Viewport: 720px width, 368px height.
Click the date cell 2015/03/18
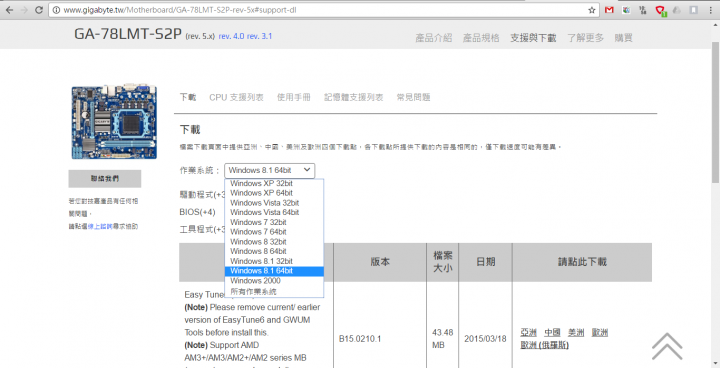(x=485, y=339)
